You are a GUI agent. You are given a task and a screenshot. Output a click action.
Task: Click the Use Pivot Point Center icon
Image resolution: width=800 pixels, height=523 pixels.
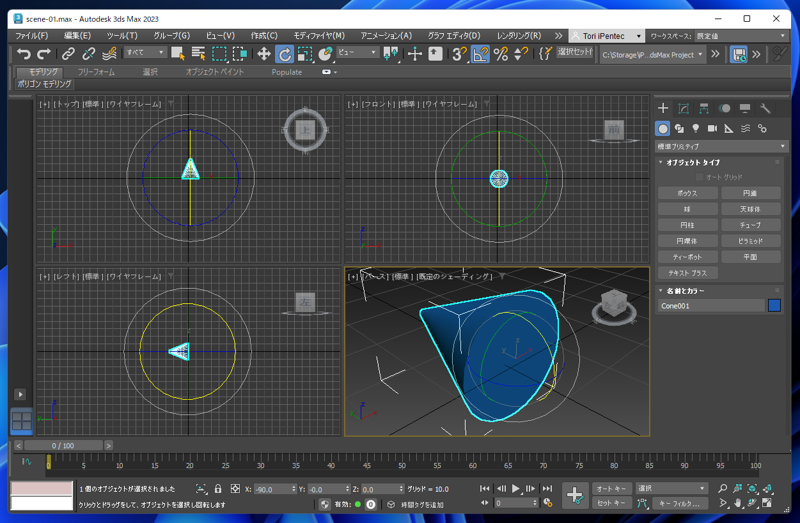pos(391,54)
